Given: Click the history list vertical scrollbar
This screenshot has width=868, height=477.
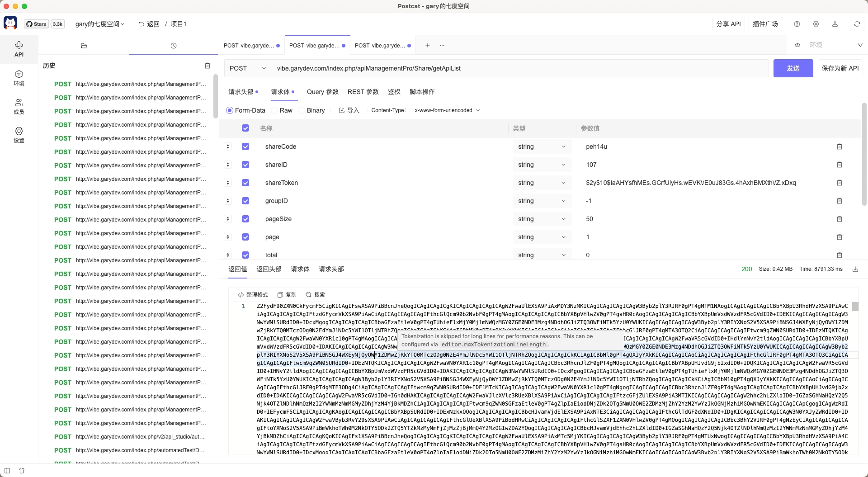Looking at the screenshot, I should coord(216,96).
